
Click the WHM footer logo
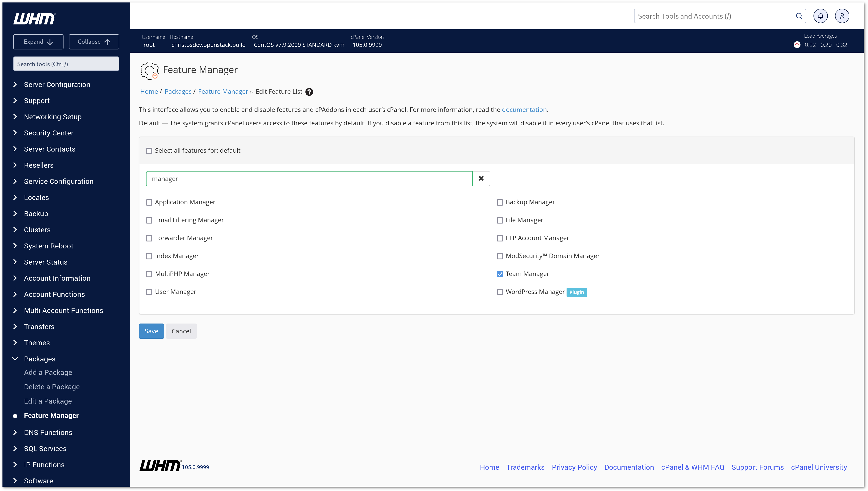160,465
